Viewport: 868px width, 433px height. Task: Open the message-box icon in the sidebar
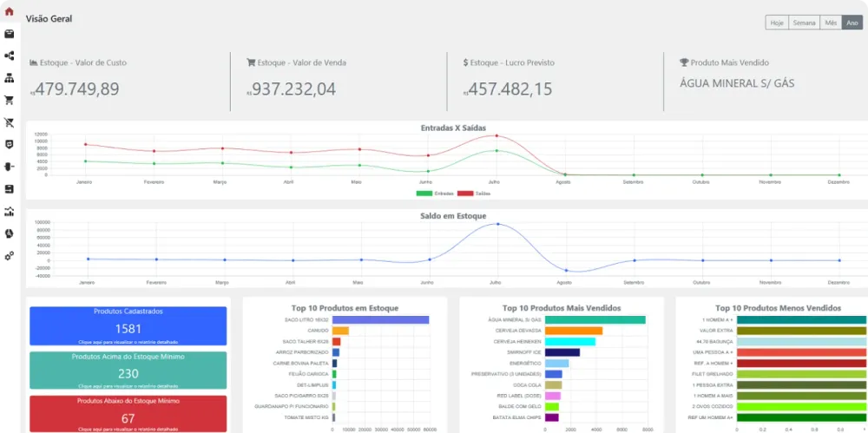(9, 145)
